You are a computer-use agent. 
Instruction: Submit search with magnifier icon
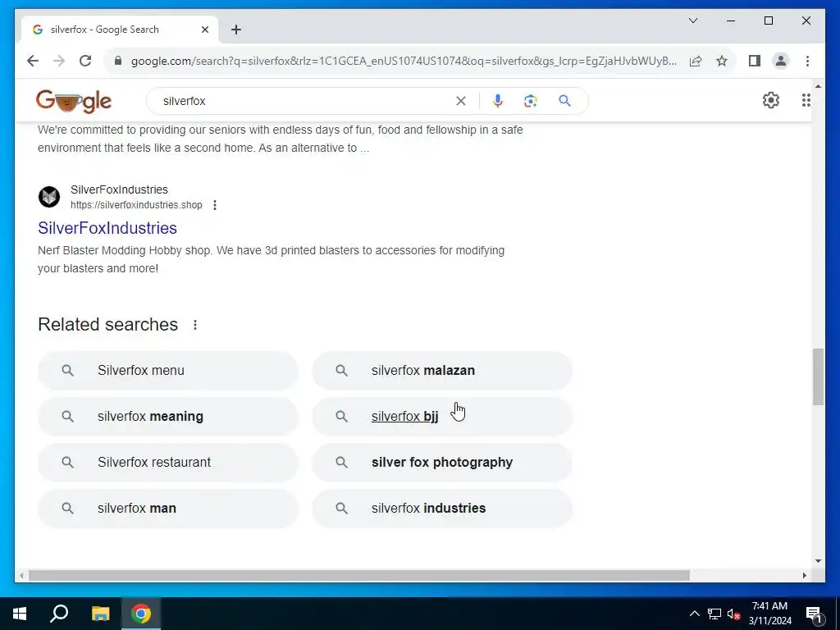[564, 101]
